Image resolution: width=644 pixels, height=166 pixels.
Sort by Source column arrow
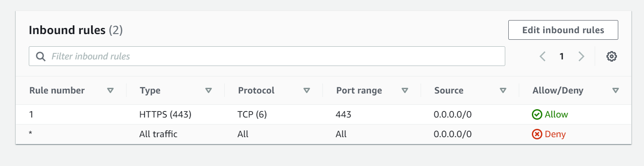click(x=503, y=90)
